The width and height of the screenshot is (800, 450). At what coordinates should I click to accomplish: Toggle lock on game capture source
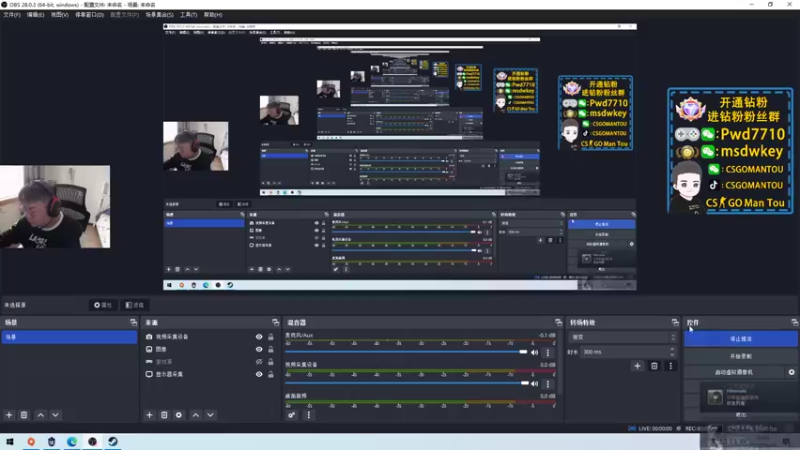coord(271,362)
